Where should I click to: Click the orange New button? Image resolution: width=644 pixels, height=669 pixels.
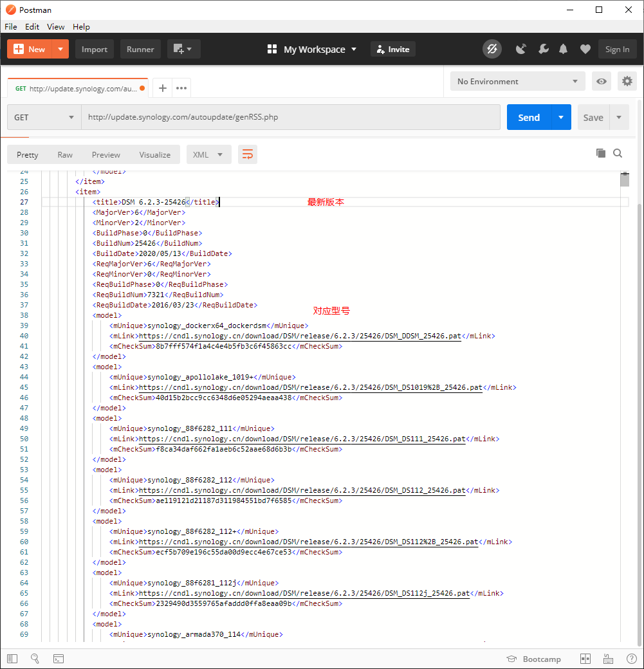point(30,49)
